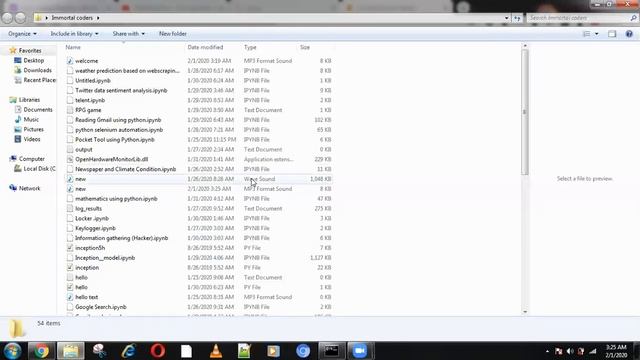The width and height of the screenshot is (640, 360).
Task: Open the command prompt taskbar icon
Action: [331, 351]
